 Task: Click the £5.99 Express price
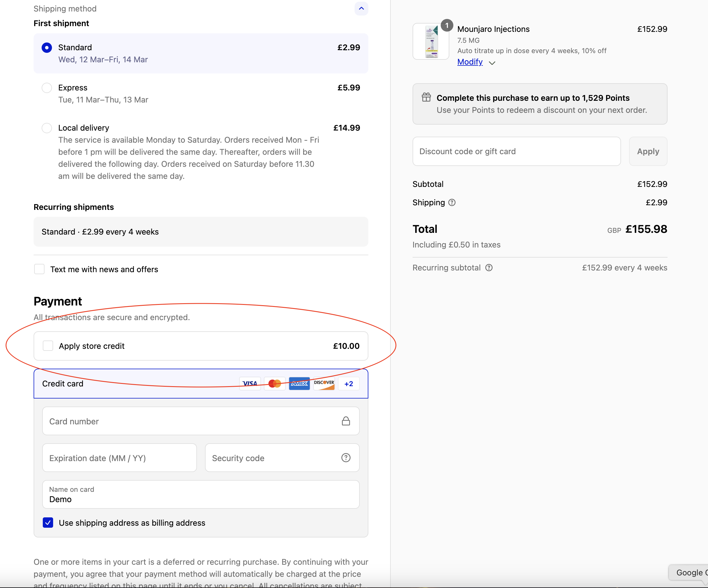pyautogui.click(x=349, y=88)
